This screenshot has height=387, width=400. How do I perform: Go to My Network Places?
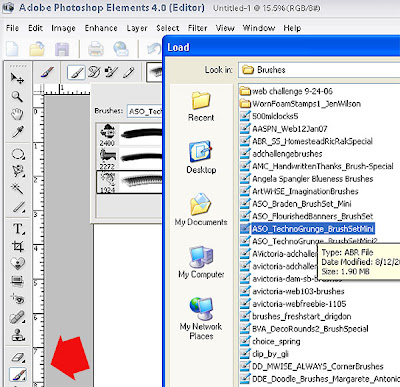click(201, 318)
